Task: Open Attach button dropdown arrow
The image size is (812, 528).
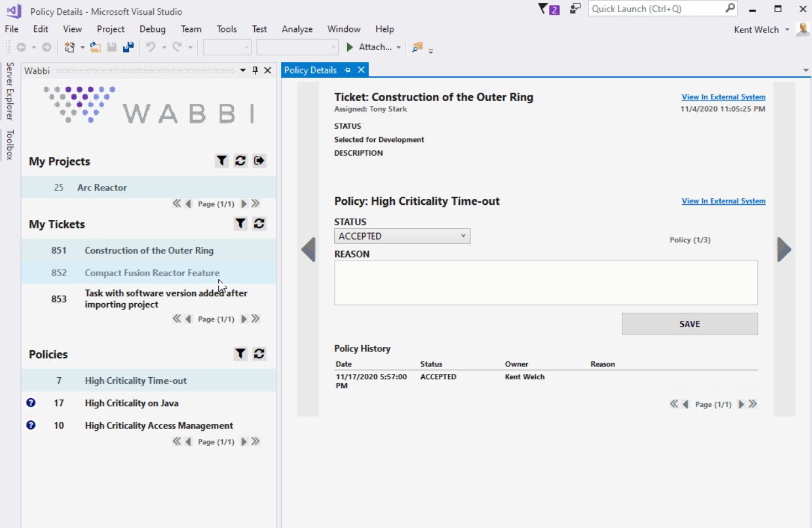Action: coord(399,47)
